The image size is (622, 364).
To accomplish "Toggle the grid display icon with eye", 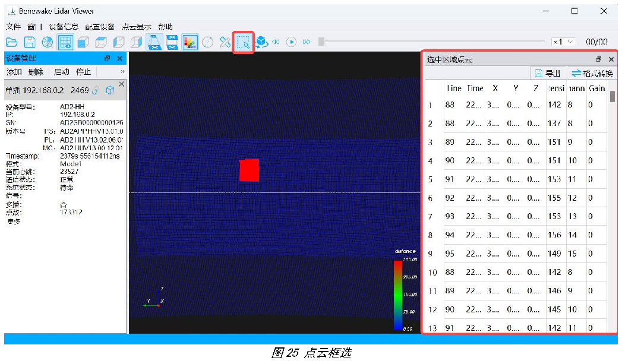I will pyautogui.click(x=65, y=42).
